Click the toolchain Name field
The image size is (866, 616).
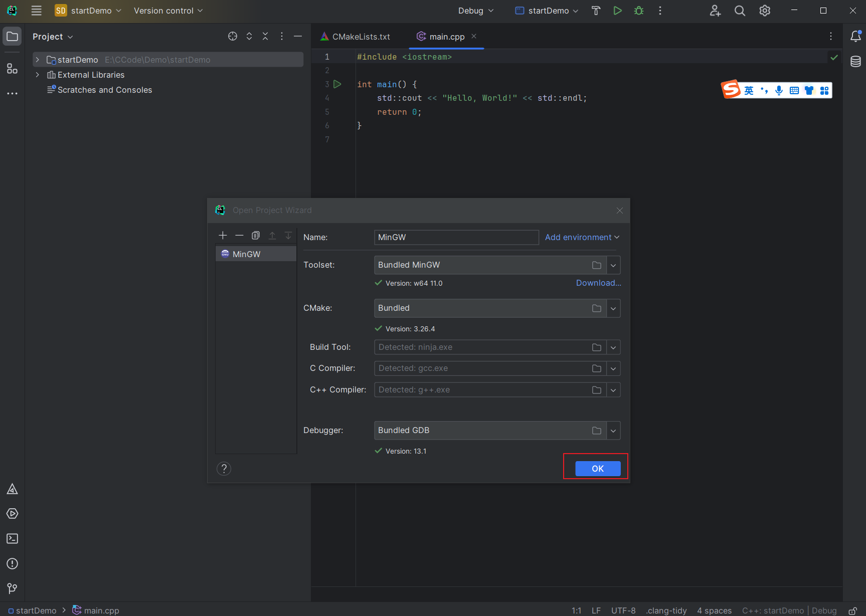click(x=456, y=237)
